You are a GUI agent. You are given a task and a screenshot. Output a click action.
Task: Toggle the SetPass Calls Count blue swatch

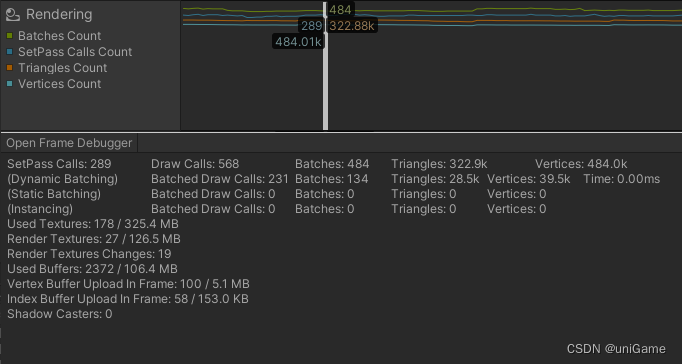tap(10, 52)
